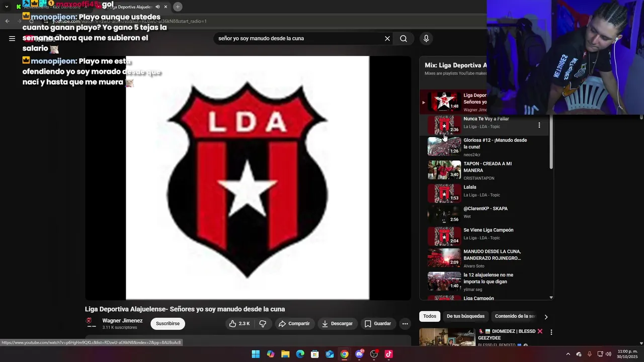Click the LDA crest video player
Screen dimensions: 644x362
(x=248, y=178)
